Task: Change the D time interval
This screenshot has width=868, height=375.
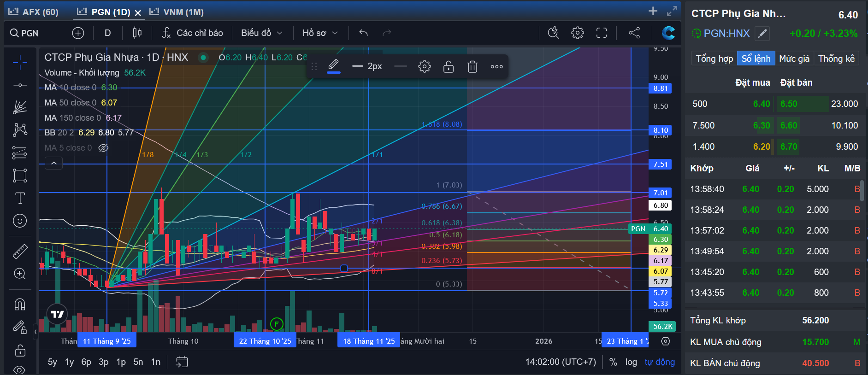Action: click(x=108, y=33)
